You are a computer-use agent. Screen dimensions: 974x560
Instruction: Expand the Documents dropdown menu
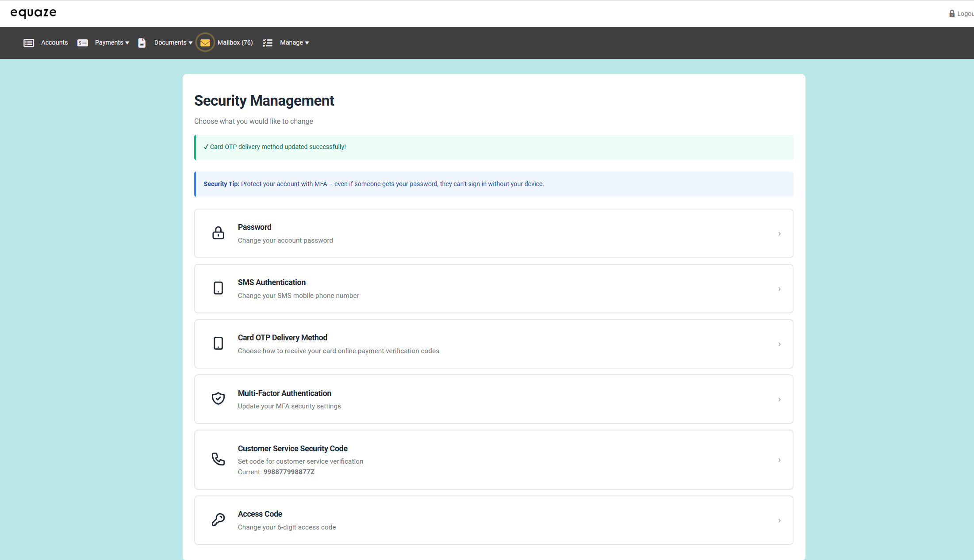(173, 43)
